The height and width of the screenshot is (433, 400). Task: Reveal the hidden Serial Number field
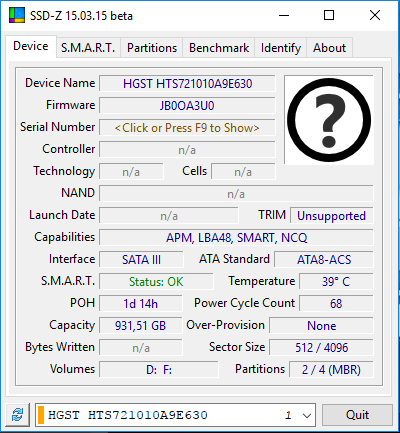click(x=187, y=128)
